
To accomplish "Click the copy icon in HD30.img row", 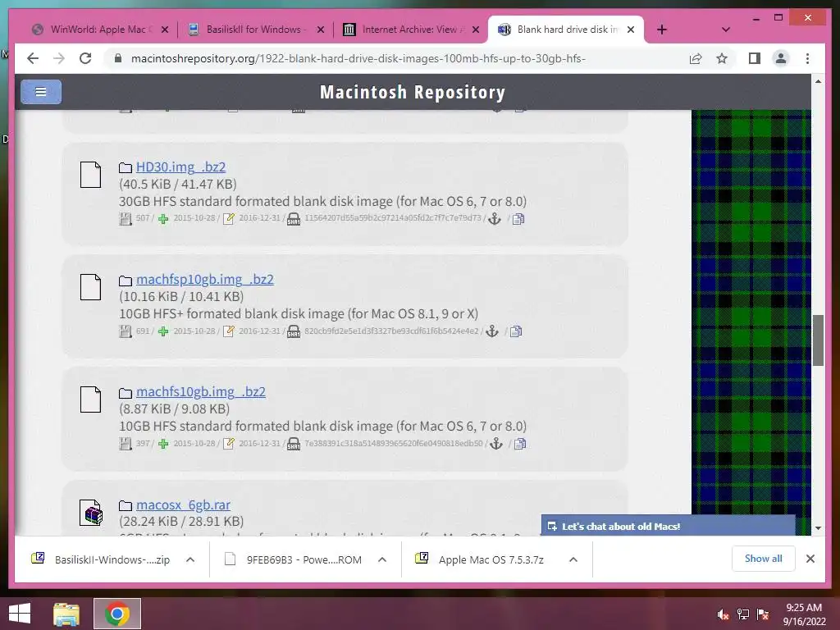I will (518, 218).
